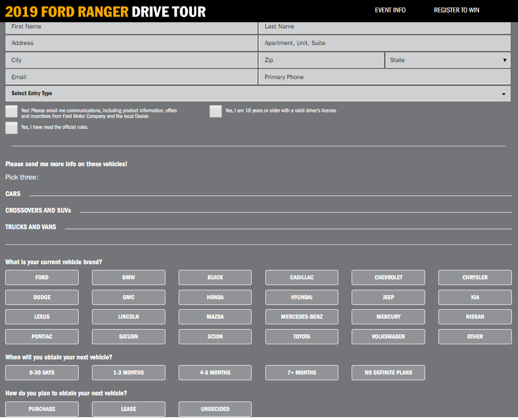This screenshot has width=518, height=420.
Task: Choose PURCHASE as obtain method
Action: (42, 409)
